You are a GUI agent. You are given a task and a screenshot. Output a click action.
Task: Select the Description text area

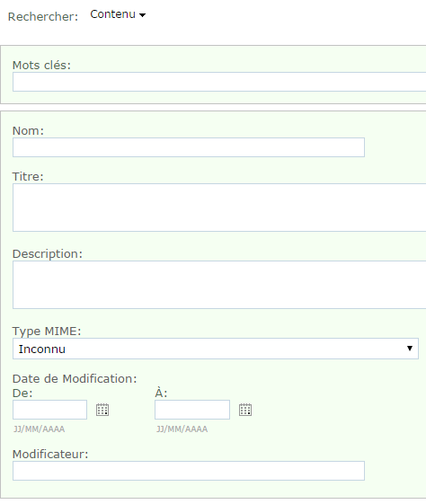click(219, 285)
